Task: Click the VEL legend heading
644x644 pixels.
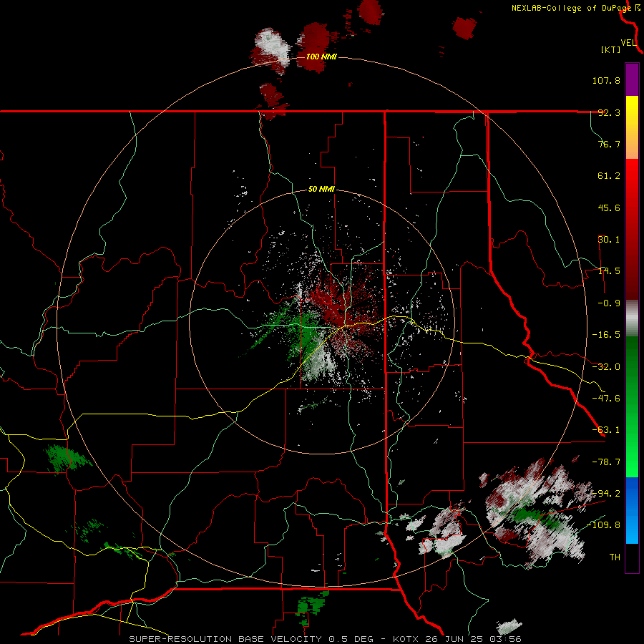Action: click(x=628, y=43)
